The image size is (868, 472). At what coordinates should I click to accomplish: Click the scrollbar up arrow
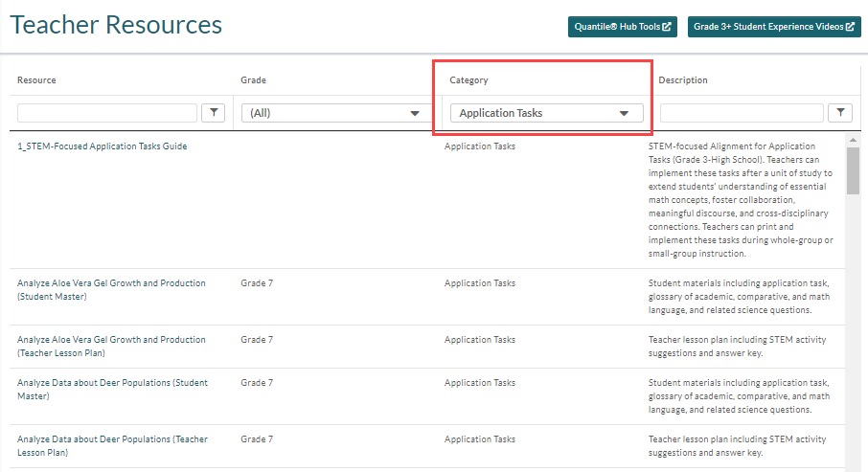853,140
